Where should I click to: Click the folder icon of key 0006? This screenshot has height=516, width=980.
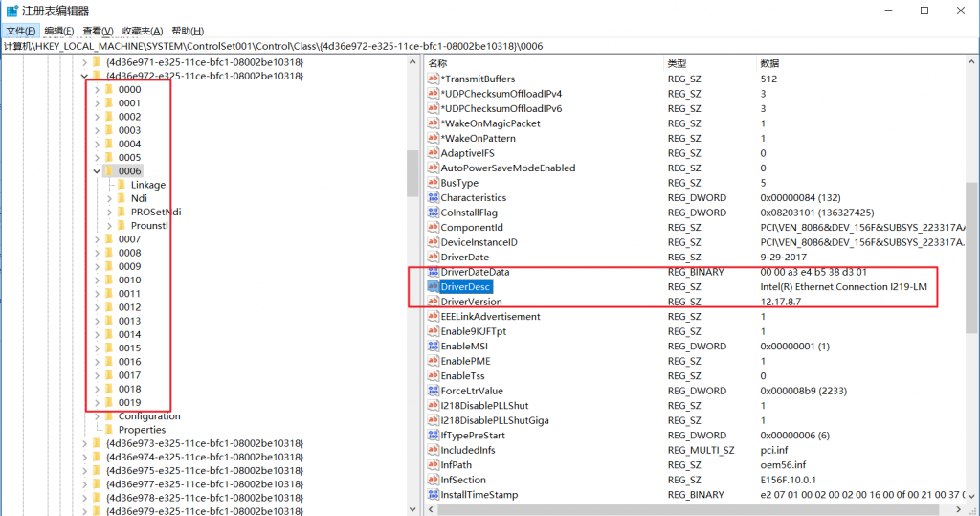pos(108,171)
